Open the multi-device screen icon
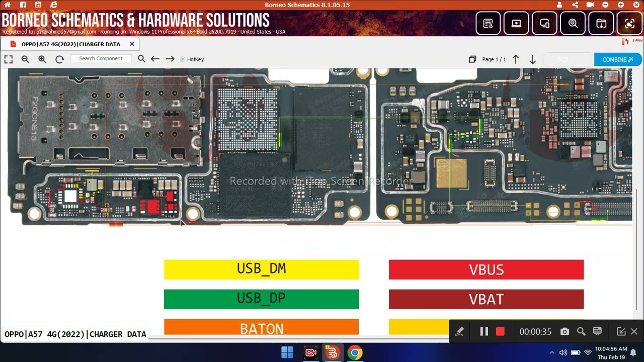The image size is (644, 362). 544,23
